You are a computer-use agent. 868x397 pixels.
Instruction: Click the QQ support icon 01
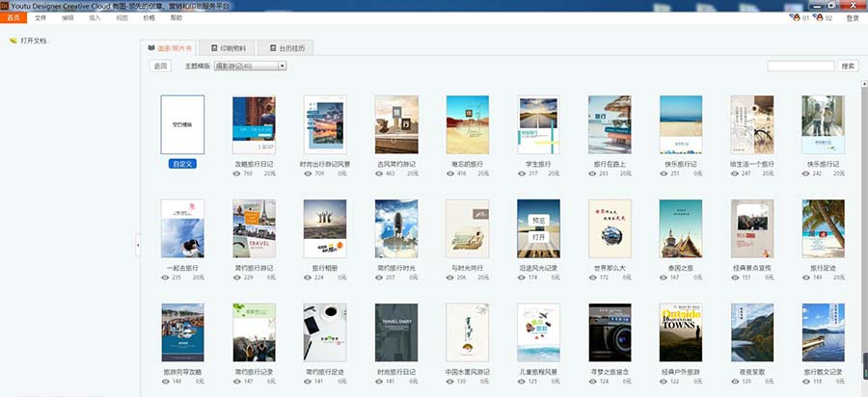tap(795, 17)
